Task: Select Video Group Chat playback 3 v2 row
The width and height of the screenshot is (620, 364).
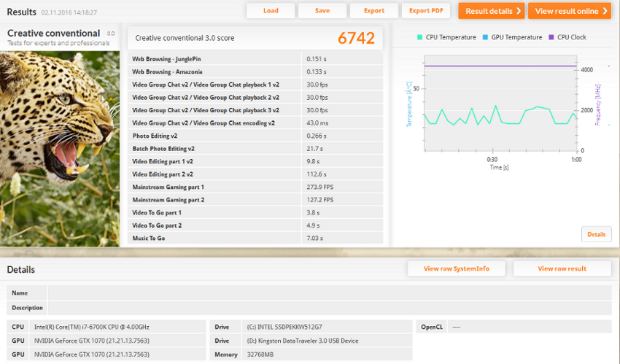Action: coord(255,110)
